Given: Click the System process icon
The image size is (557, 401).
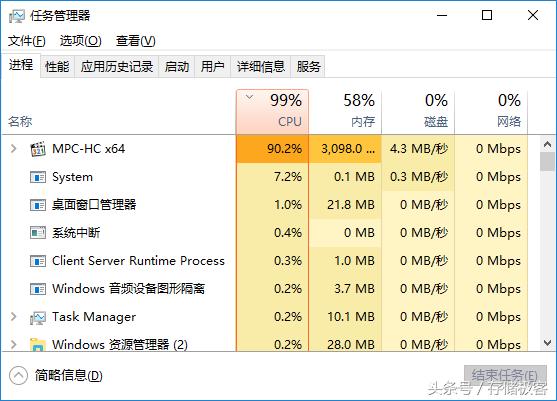Looking at the screenshot, I should pos(38,177).
